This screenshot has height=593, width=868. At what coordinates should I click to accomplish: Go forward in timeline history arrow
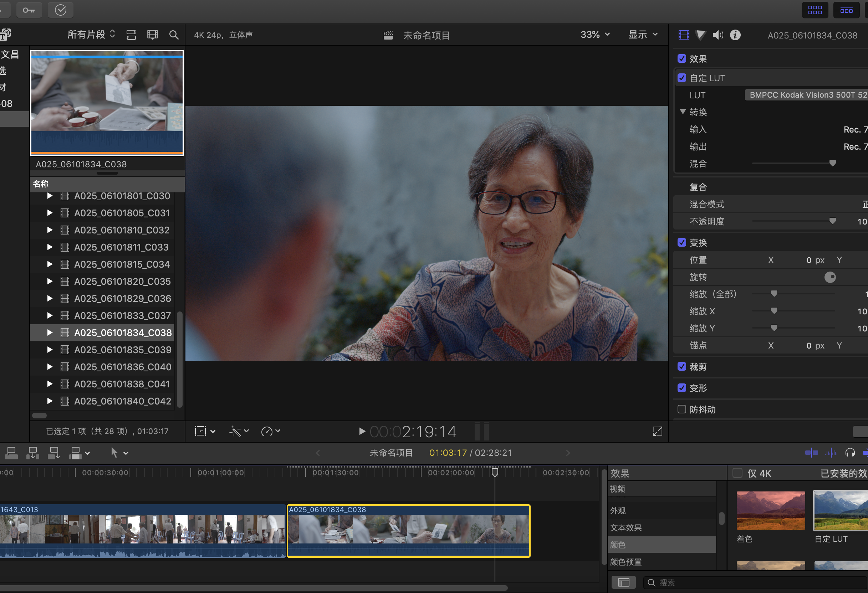tap(568, 453)
